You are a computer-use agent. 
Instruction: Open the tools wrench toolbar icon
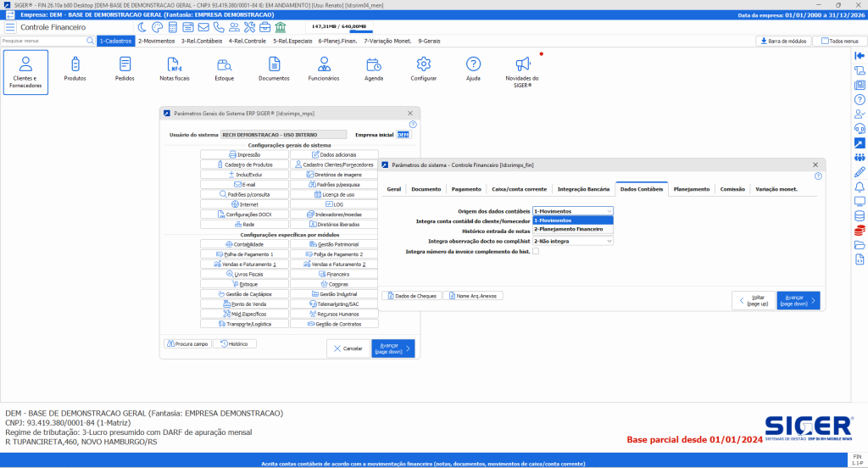250,26
